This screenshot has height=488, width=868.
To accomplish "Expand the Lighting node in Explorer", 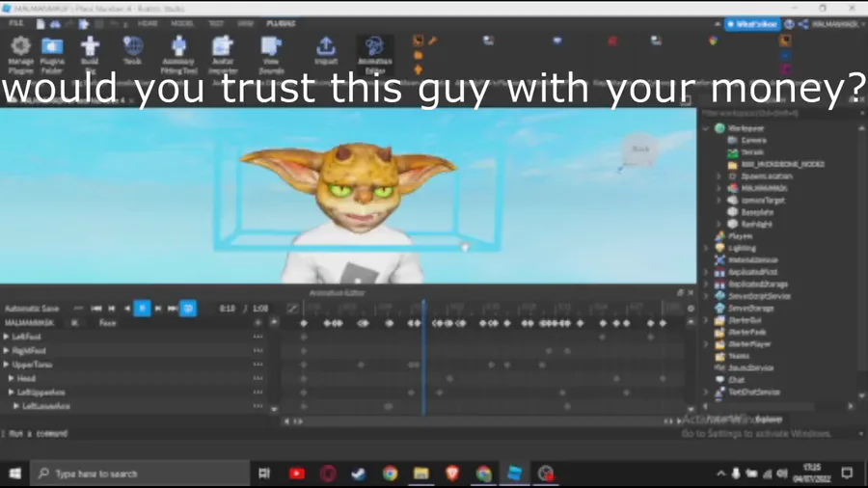I will pos(706,249).
